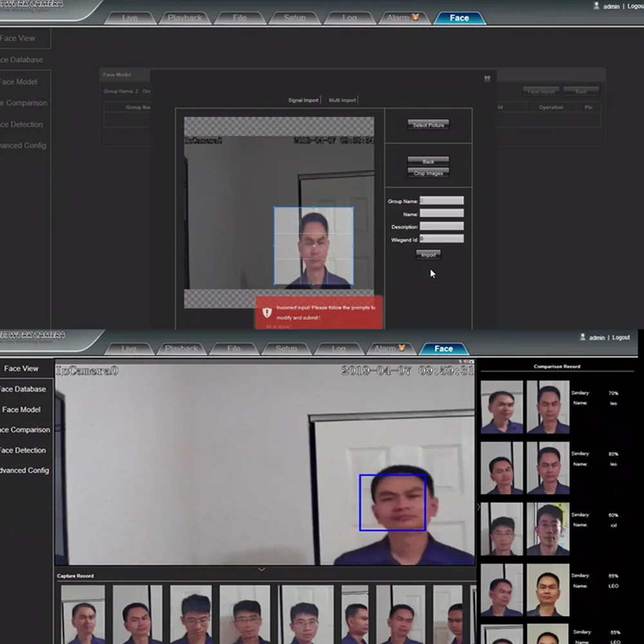Click the admin username in the lower screen
The height and width of the screenshot is (644, 644).
coord(597,337)
